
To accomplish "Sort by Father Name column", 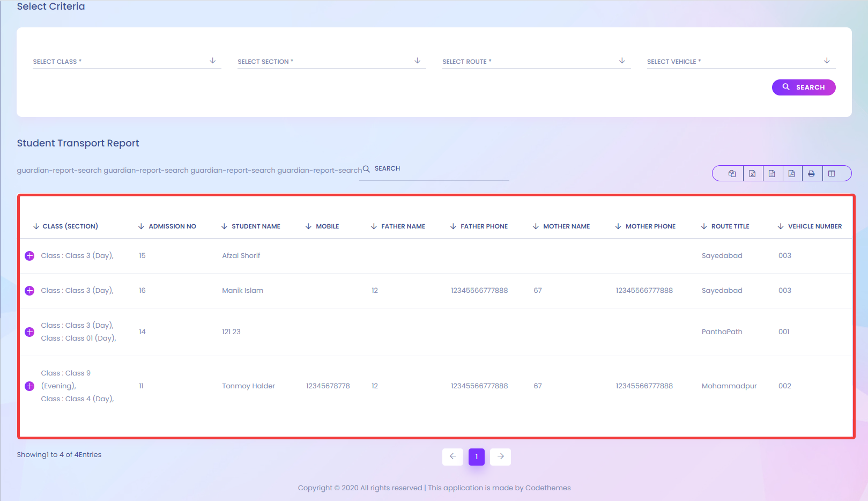I will click(x=398, y=226).
